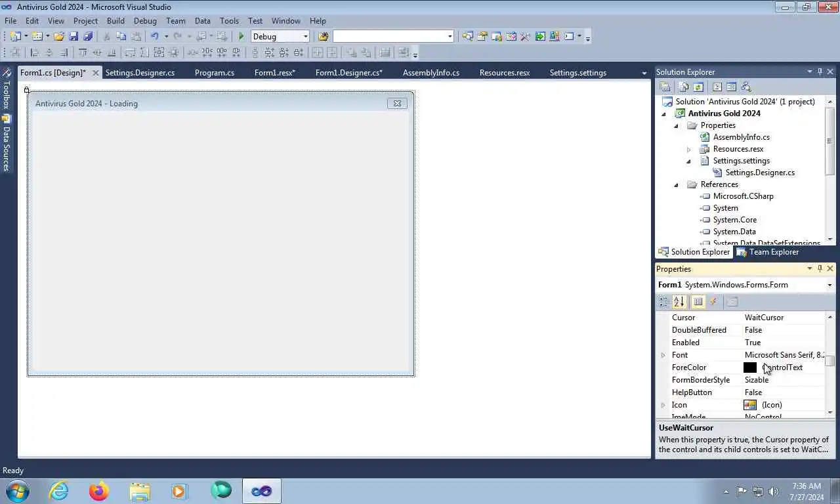Open the Debug configuration dropdown
Viewport: 840px width, 504px height.
point(305,37)
